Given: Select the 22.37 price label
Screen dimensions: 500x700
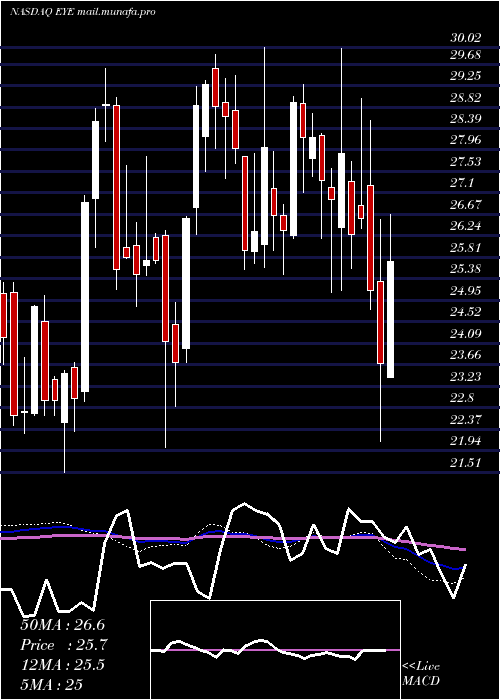Looking at the screenshot, I should pos(466,419).
